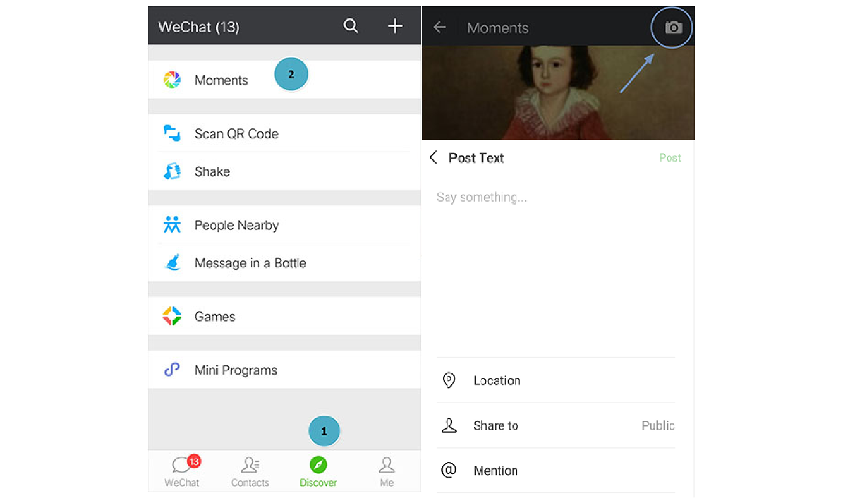
Task: Tap the Moments cover portrait image
Action: pos(558,92)
